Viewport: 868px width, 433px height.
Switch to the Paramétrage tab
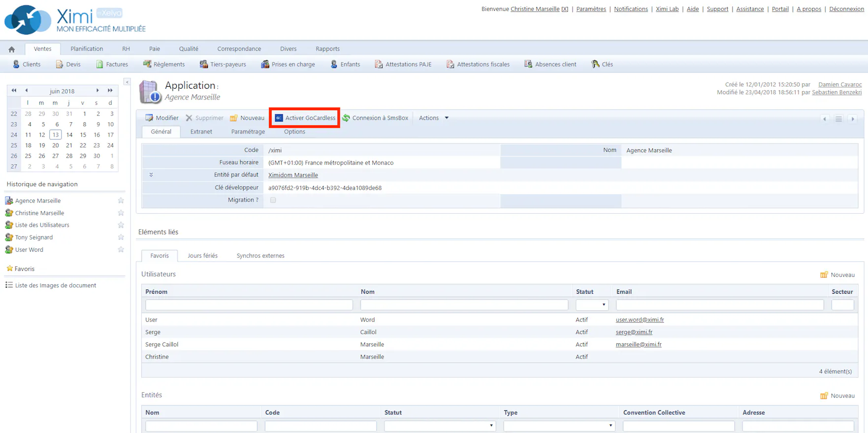[248, 132]
